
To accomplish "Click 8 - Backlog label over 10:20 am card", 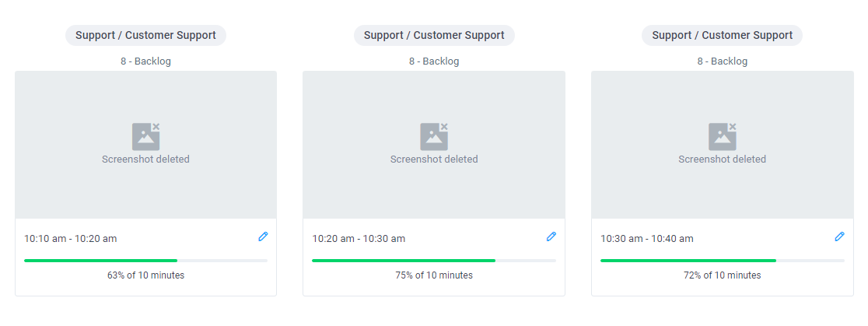I will [434, 61].
